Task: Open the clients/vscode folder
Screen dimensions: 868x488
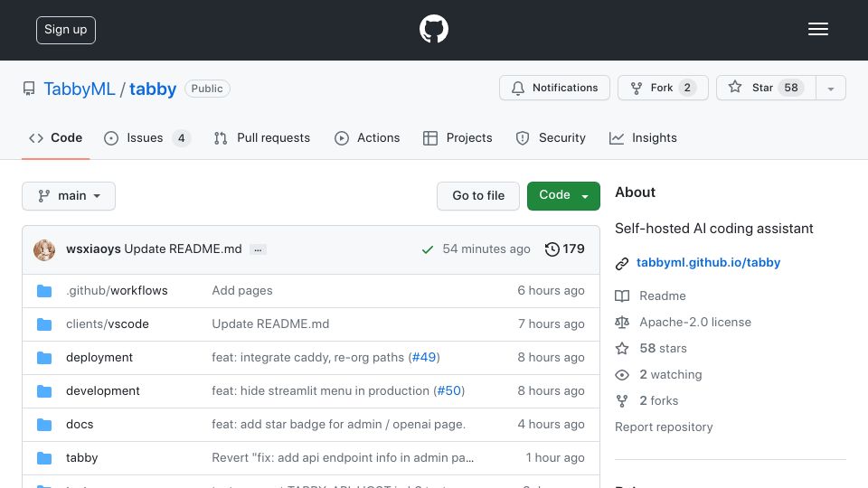Action: pyautogui.click(x=108, y=324)
